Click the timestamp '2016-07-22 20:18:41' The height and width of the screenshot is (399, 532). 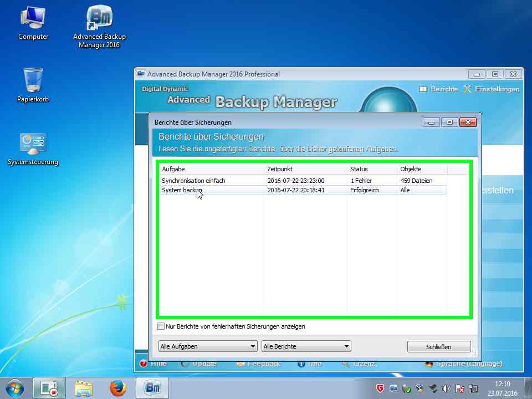point(296,190)
